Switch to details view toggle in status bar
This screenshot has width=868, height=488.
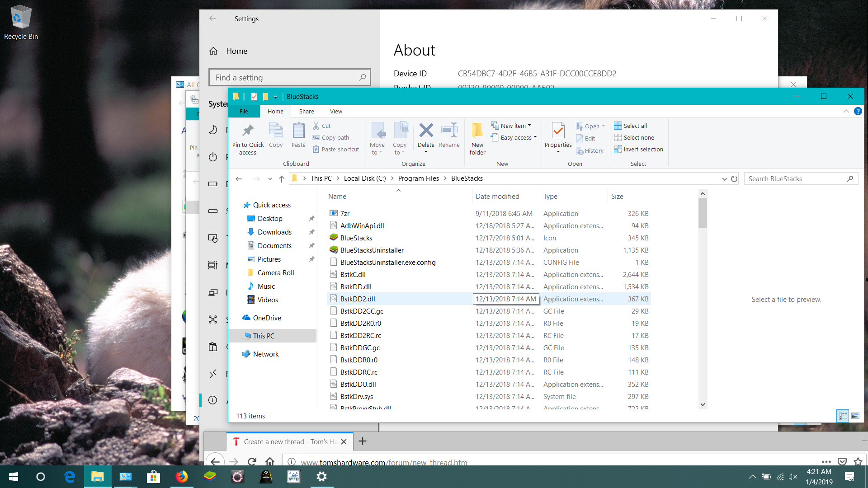[843, 416]
